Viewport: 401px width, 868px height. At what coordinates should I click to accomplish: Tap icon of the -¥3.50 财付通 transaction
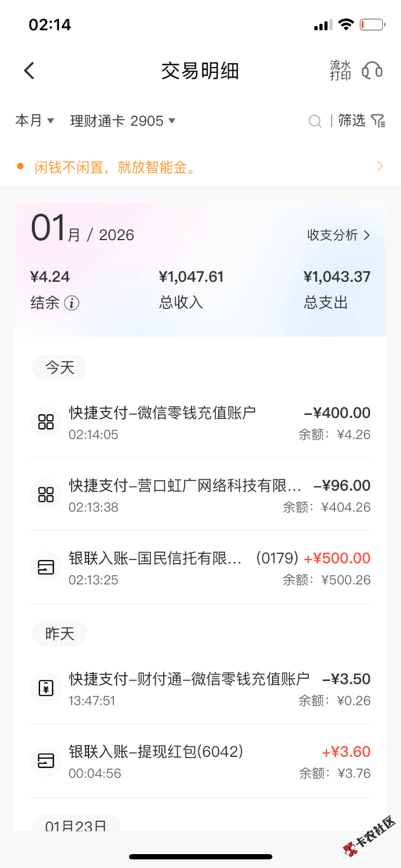46,688
